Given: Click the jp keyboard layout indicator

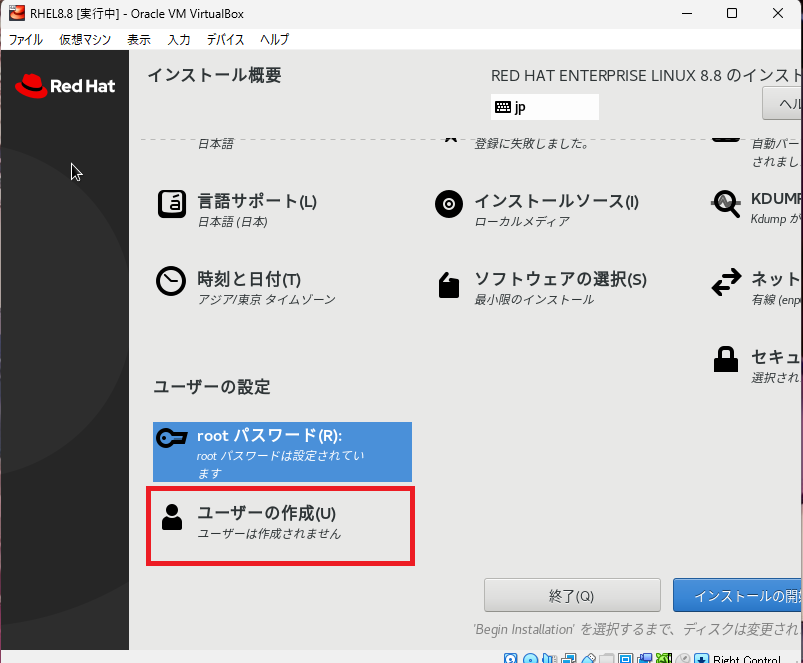Looking at the screenshot, I should coord(544,107).
